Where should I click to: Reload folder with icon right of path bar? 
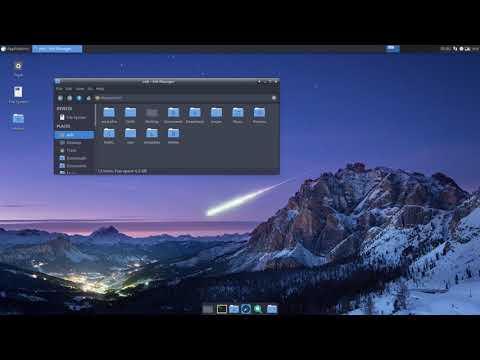coord(274,98)
